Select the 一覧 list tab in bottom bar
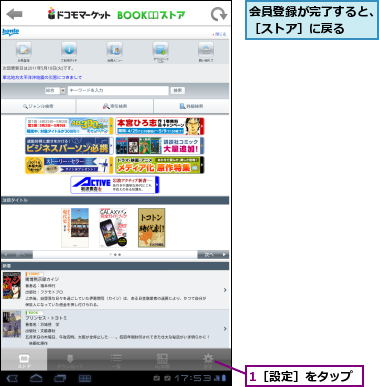The height and width of the screenshot is (387, 379). [x=116, y=360]
